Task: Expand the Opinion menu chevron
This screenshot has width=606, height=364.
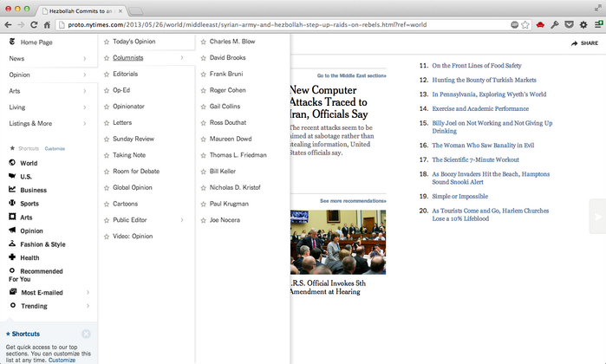Action: 85,75
